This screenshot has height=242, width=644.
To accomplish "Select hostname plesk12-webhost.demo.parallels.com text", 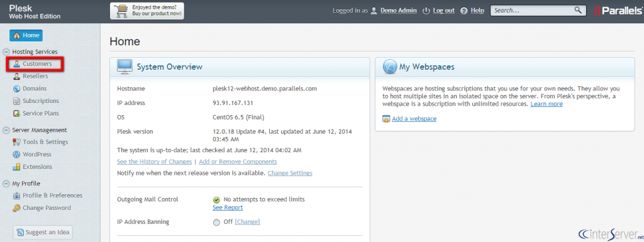I will point(265,89).
